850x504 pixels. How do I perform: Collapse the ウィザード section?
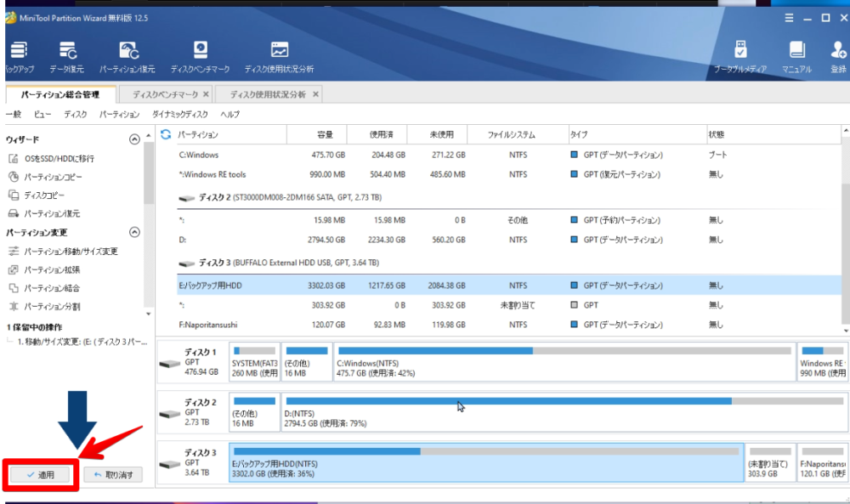coord(134,140)
